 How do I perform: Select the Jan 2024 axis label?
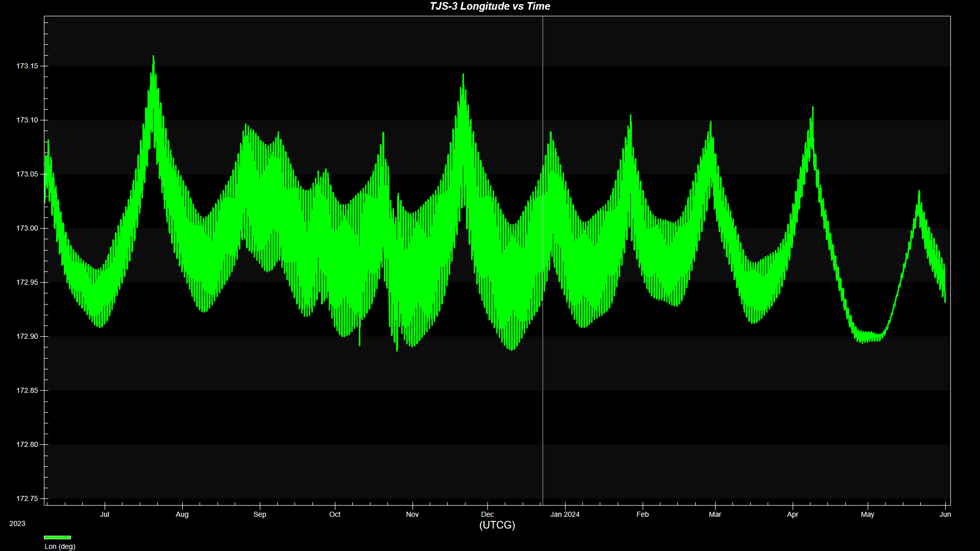point(565,514)
